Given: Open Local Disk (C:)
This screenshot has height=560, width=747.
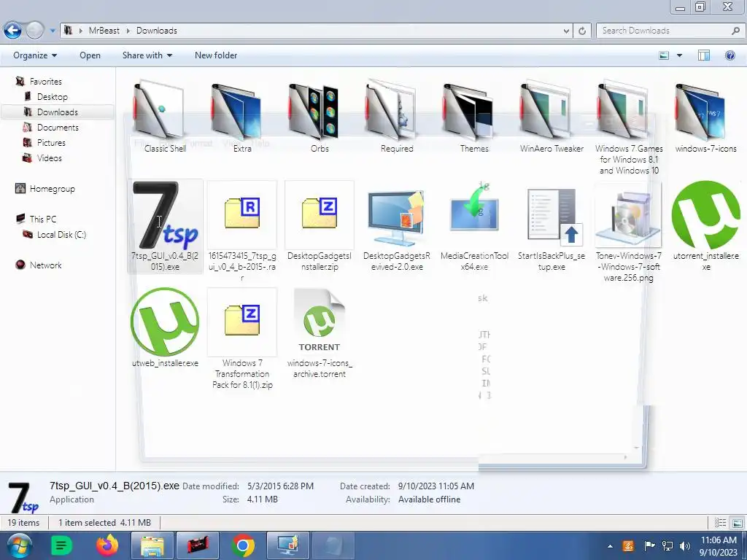Looking at the screenshot, I should [61, 234].
